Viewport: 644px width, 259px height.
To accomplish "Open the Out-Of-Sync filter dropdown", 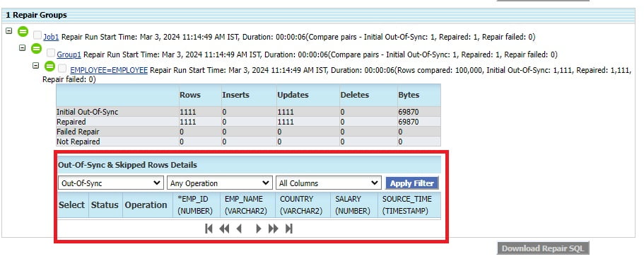I will pyautogui.click(x=110, y=183).
